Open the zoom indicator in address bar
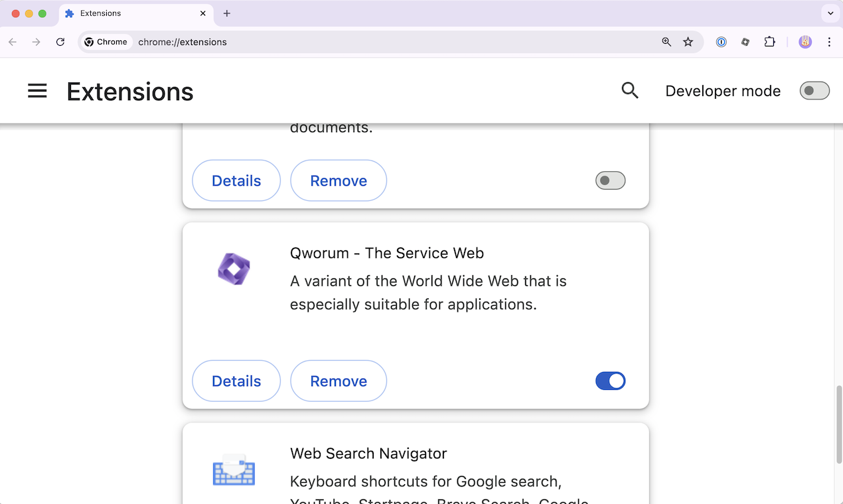The image size is (843, 504). point(666,42)
